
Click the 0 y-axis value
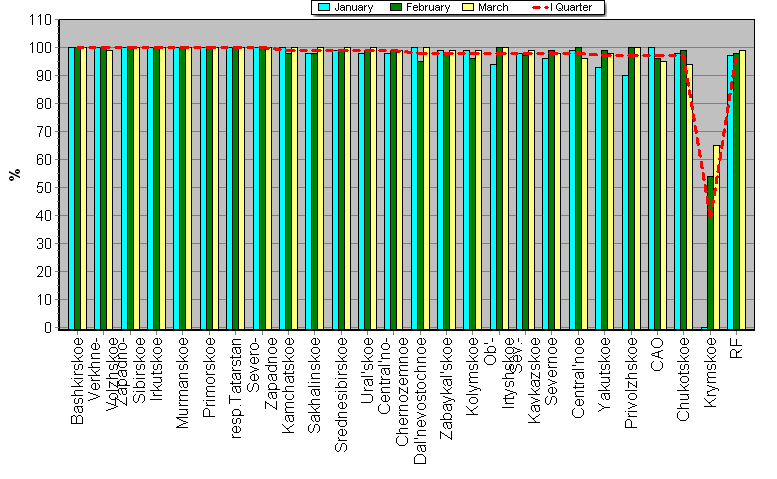point(48,328)
